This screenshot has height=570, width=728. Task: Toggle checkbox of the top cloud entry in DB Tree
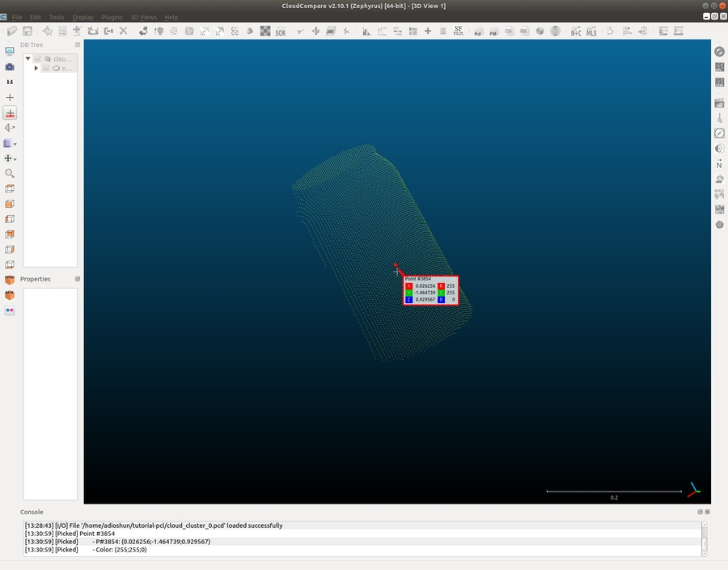pyautogui.click(x=37, y=59)
